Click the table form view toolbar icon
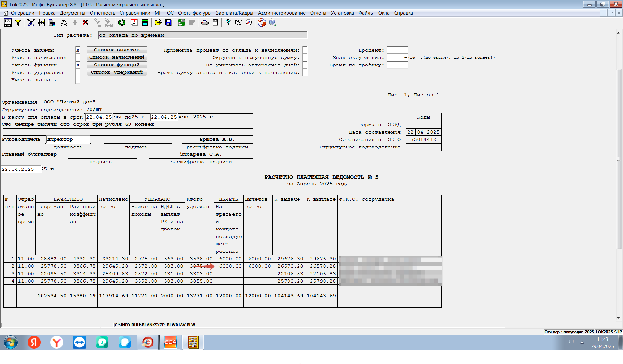The width and height of the screenshot is (623, 364). (x=7, y=22)
